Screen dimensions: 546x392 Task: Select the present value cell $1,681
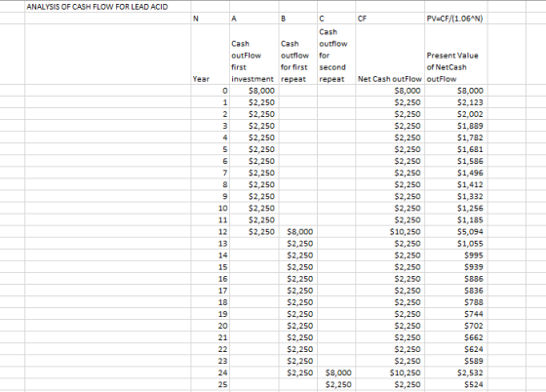click(x=456, y=149)
